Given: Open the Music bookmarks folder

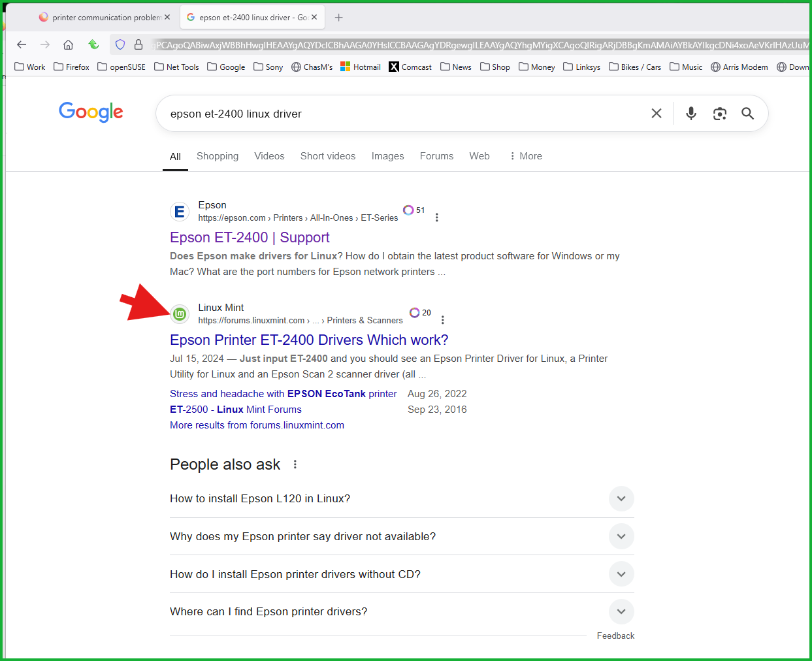Looking at the screenshot, I should (686, 67).
